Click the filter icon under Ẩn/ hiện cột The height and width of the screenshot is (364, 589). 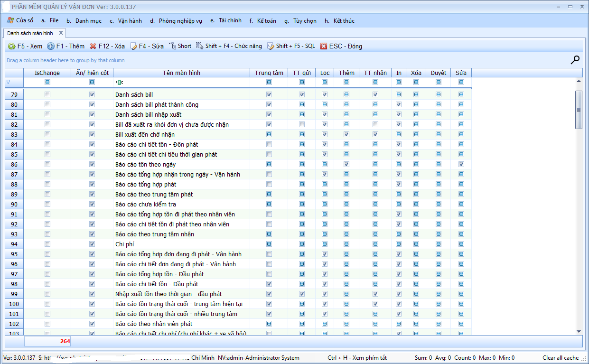pyautogui.click(x=92, y=82)
